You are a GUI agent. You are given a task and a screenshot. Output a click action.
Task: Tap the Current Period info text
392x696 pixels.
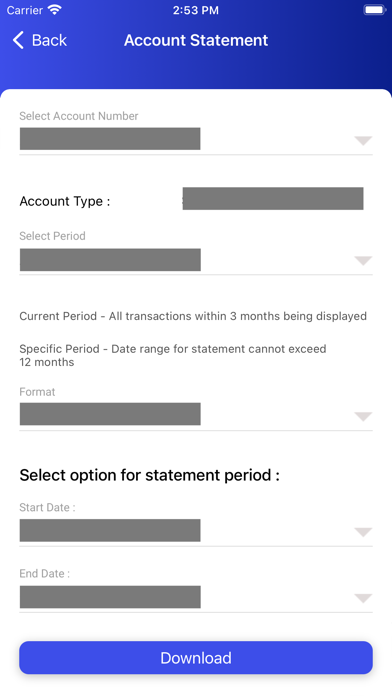(x=193, y=316)
